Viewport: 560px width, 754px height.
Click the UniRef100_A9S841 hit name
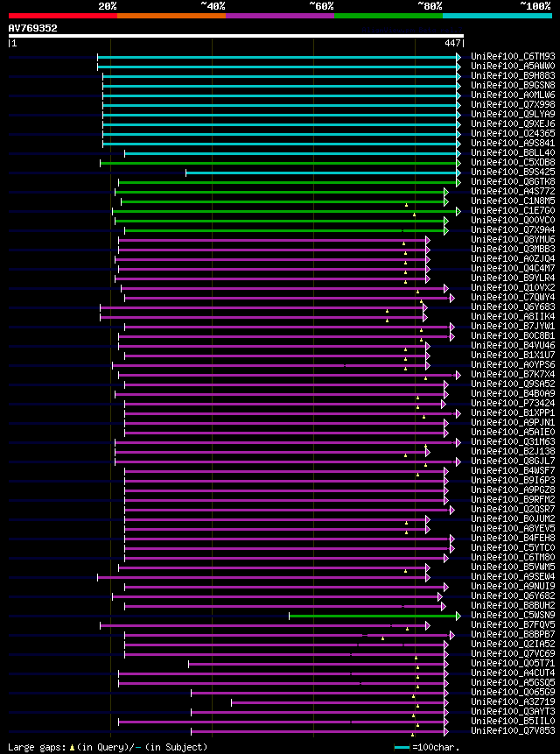513,144
